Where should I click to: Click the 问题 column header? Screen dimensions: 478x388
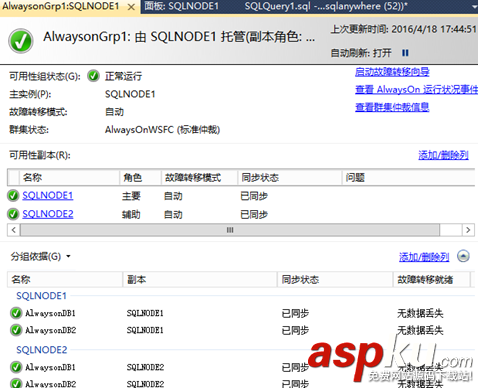[x=408, y=177]
